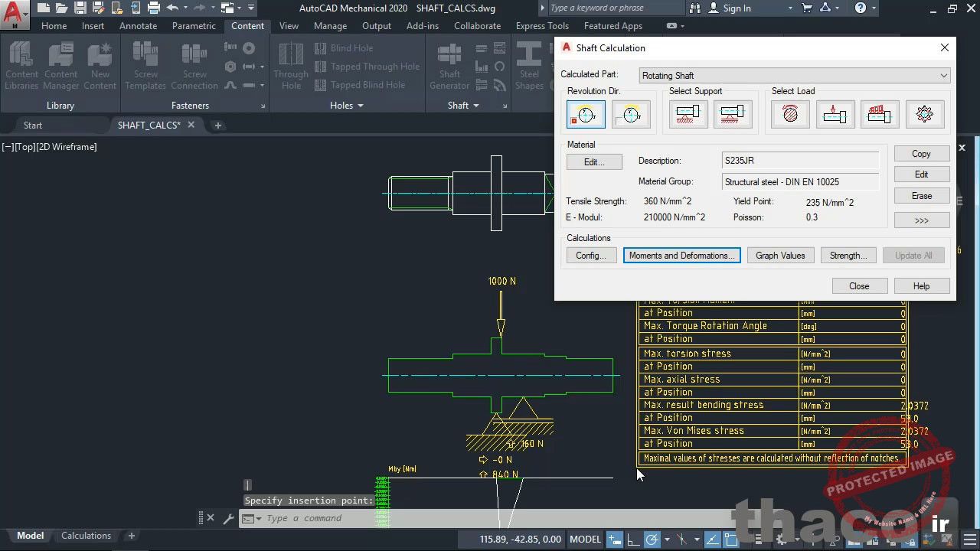Click the Through Hole ribbon icon
This screenshot has height=551, width=980.
(291, 66)
